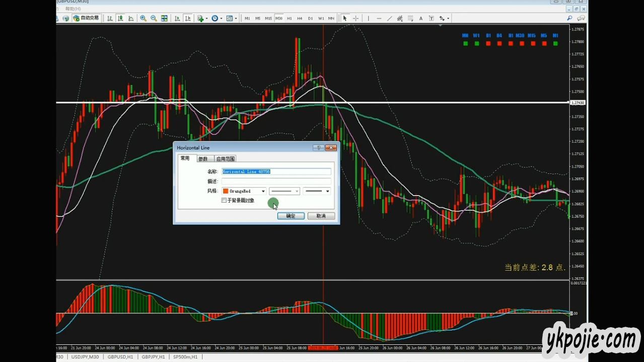644x362 pixels.
Task: Click the 取消 cancel button
Action: pos(321,216)
